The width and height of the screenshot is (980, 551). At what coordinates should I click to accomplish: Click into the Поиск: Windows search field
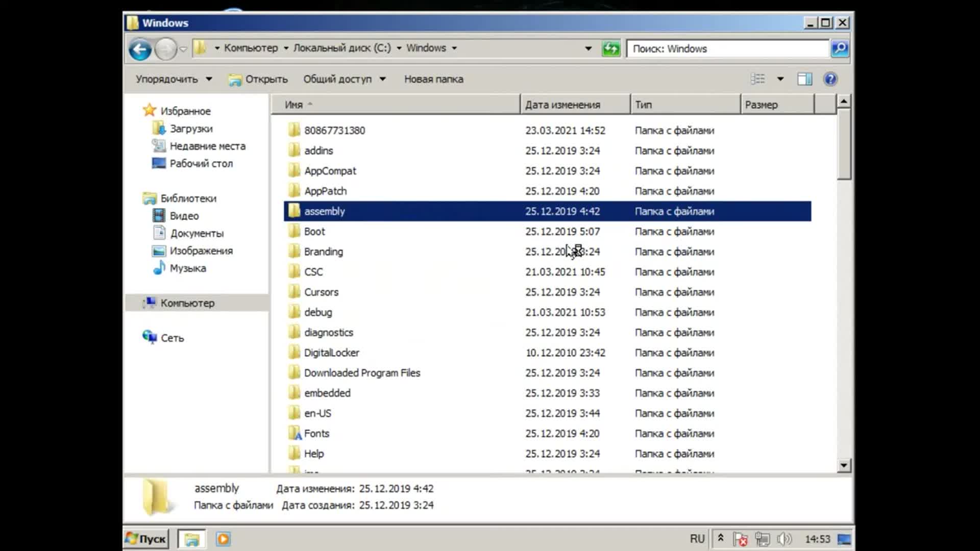(728, 48)
